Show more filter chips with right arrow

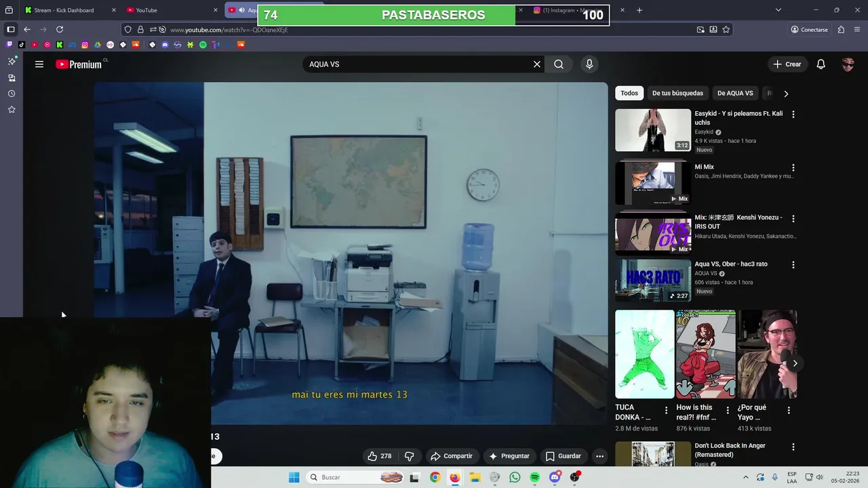tap(786, 94)
